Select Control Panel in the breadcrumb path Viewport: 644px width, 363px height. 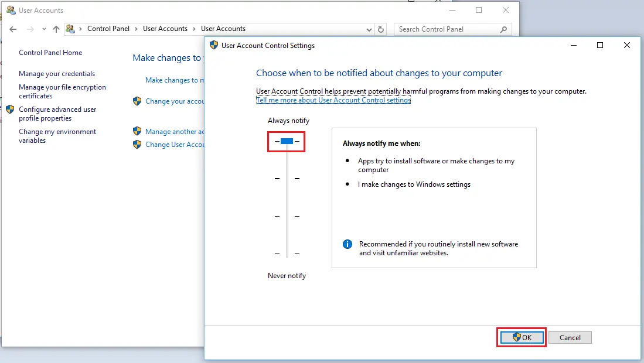pos(108,29)
